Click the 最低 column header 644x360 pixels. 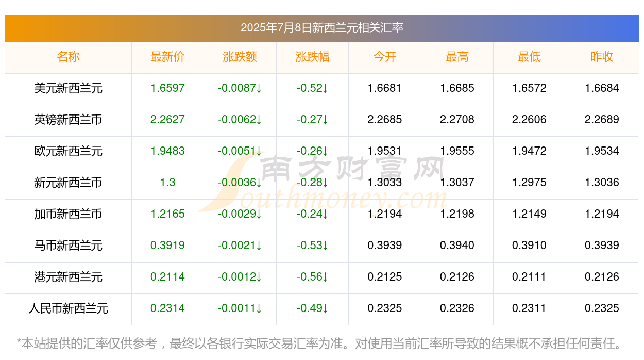(529, 57)
